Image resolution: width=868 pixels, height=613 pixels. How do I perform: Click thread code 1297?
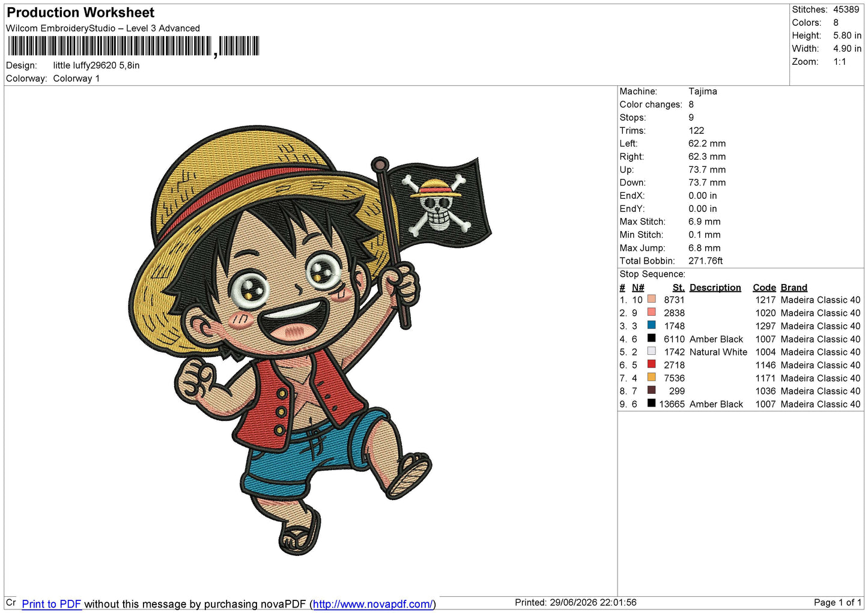[766, 326]
